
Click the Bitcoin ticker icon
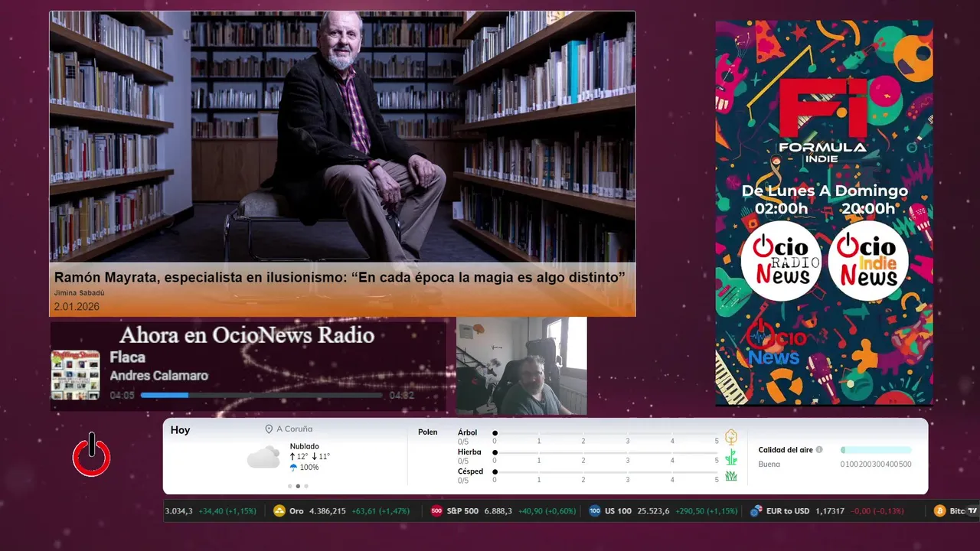pos(939,511)
